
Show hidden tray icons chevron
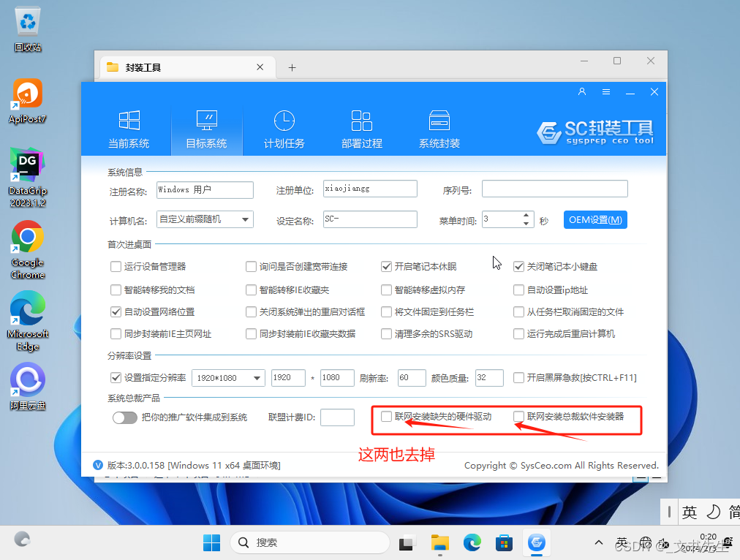click(x=598, y=542)
